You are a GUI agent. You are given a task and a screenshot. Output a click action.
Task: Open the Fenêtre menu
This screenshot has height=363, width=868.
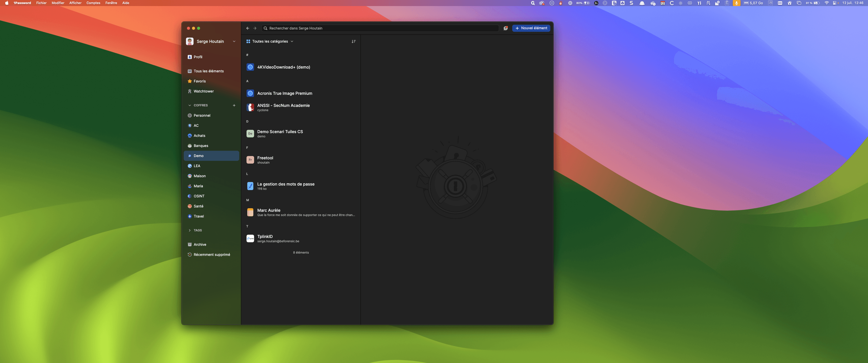click(x=111, y=3)
